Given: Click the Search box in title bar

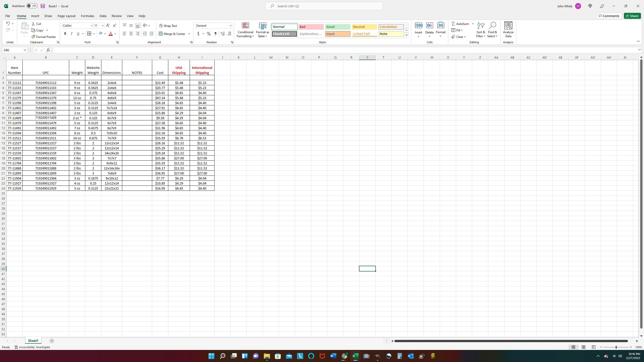Looking at the screenshot, I should click(x=324, y=6).
